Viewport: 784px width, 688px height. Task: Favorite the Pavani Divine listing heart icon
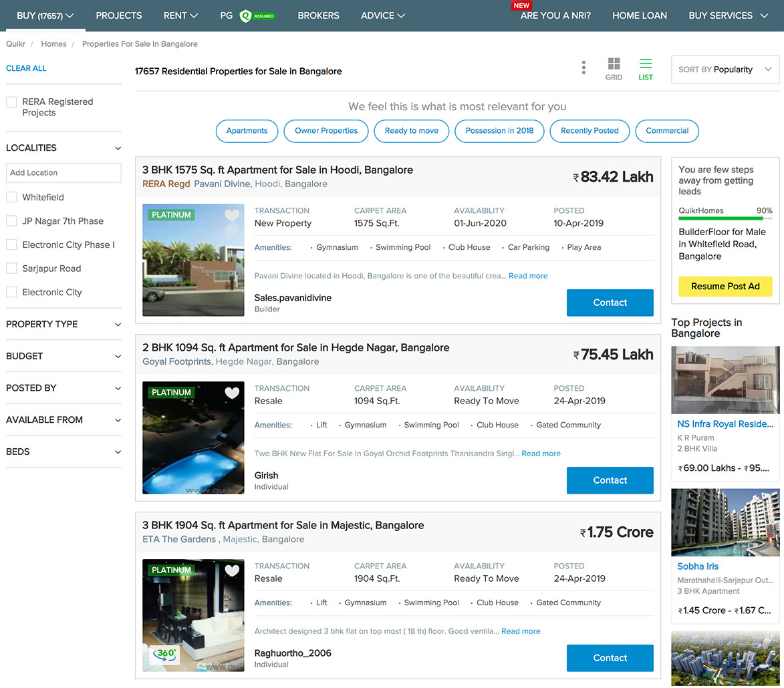(232, 216)
